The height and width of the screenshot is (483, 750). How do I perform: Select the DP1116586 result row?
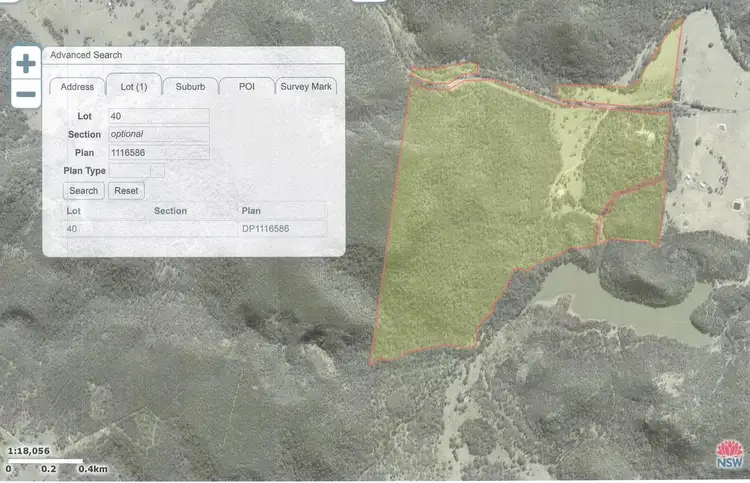pyautogui.click(x=194, y=229)
